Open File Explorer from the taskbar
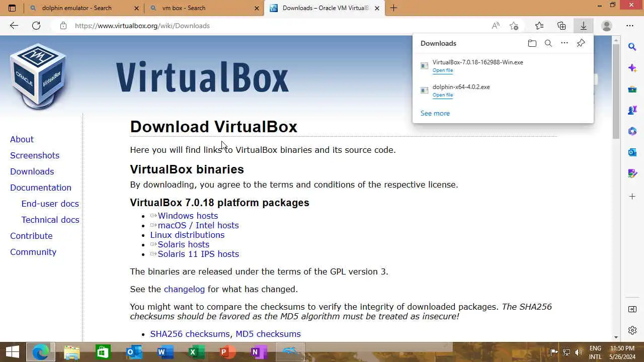 click(x=72, y=352)
